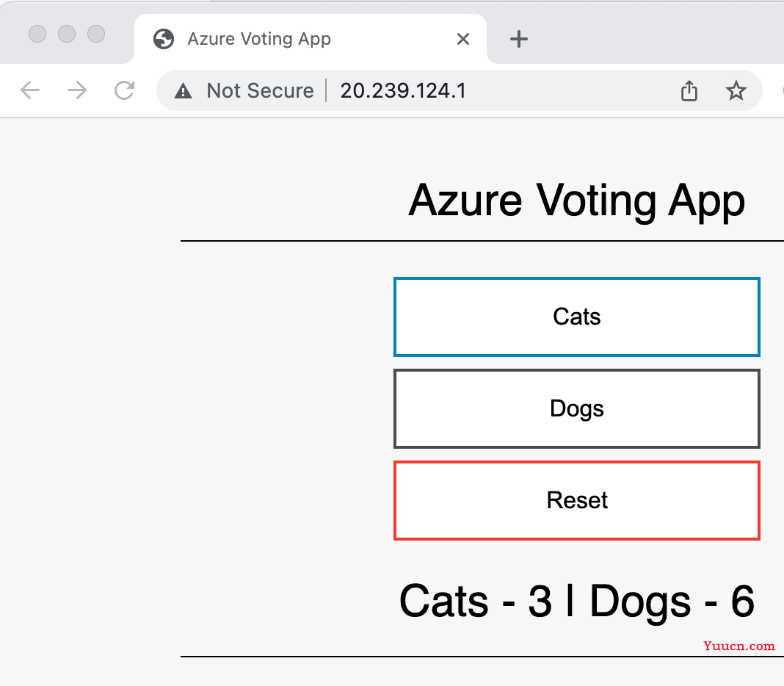Reset the vote counts
The height and width of the screenshot is (686, 784).
(576, 500)
